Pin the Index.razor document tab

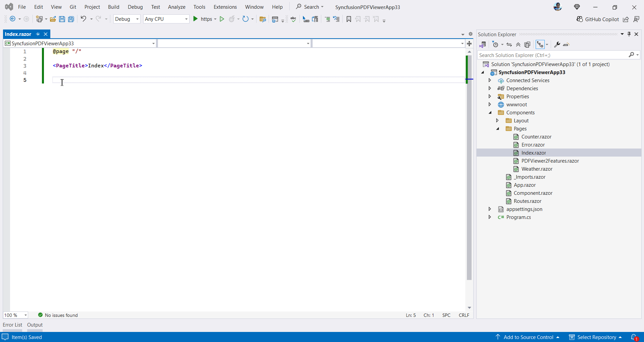38,34
